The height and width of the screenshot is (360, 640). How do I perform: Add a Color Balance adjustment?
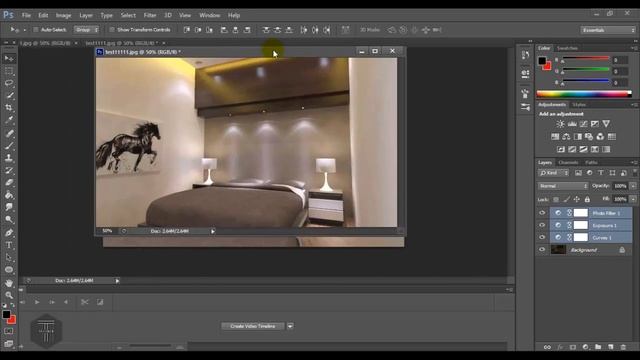[x=567, y=137]
